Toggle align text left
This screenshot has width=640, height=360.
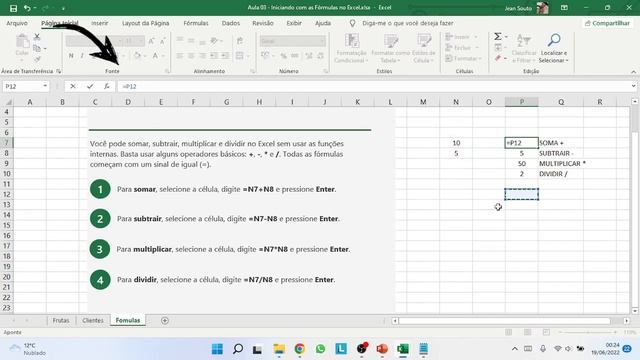click(x=180, y=56)
